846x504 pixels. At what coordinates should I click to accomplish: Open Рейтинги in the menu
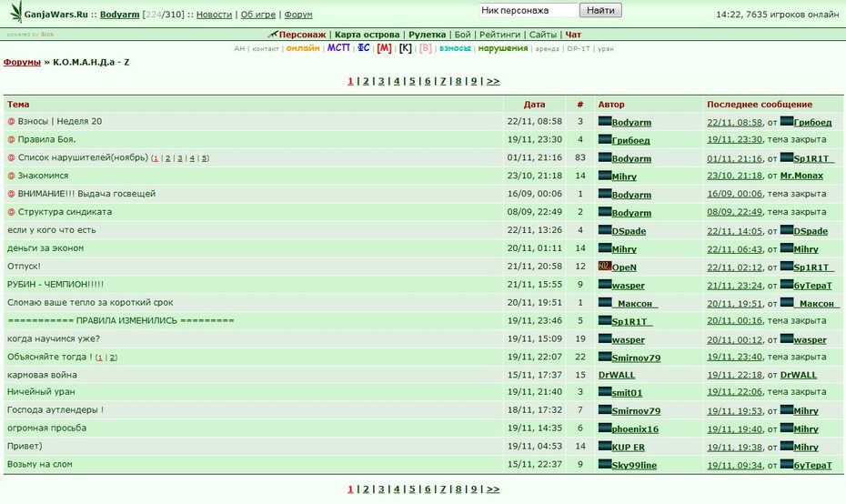tap(499, 35)
